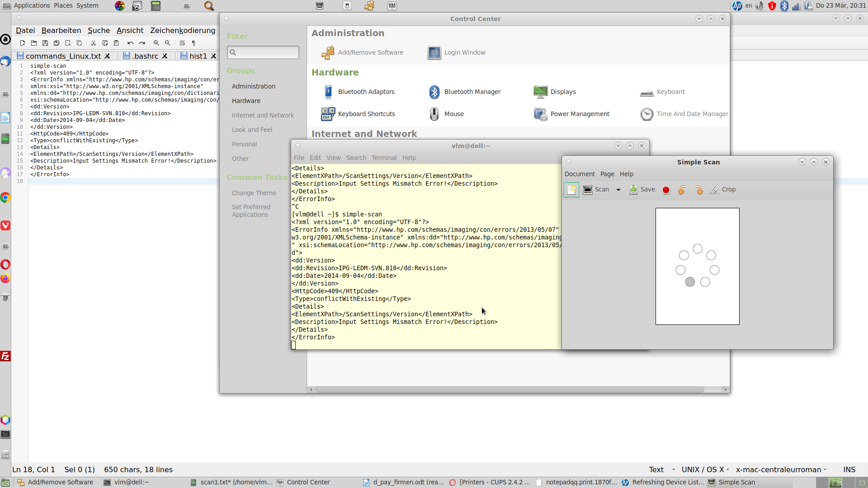
Task: Select the Internet and Network group
Action: [263, 115]
